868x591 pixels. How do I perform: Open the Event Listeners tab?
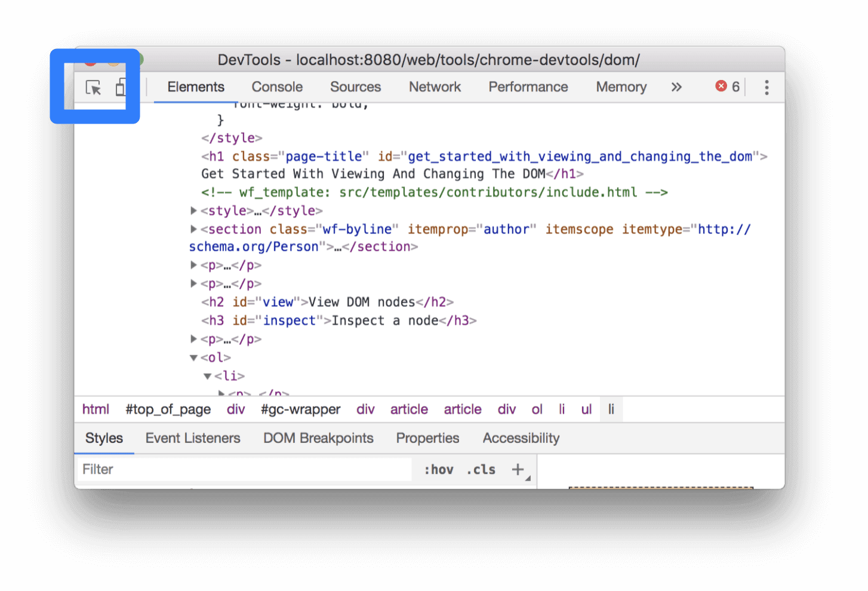(x=192, y=438)
